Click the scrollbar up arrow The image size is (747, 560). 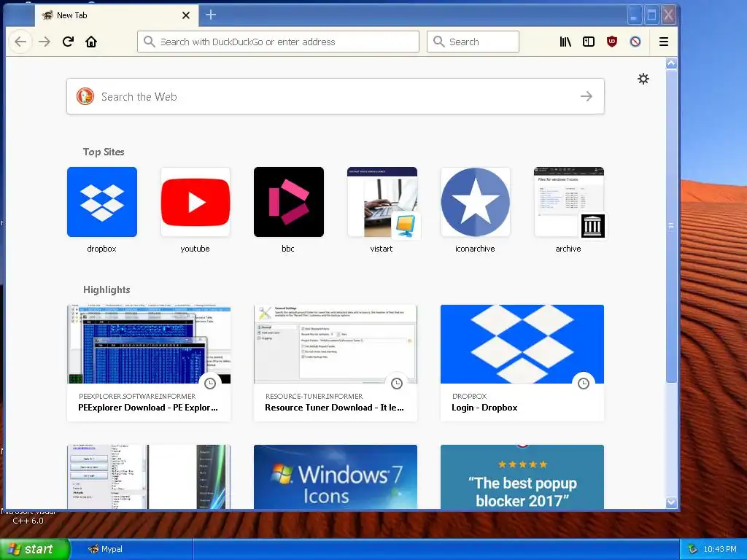pyautogui.click(x=671, y=63)
